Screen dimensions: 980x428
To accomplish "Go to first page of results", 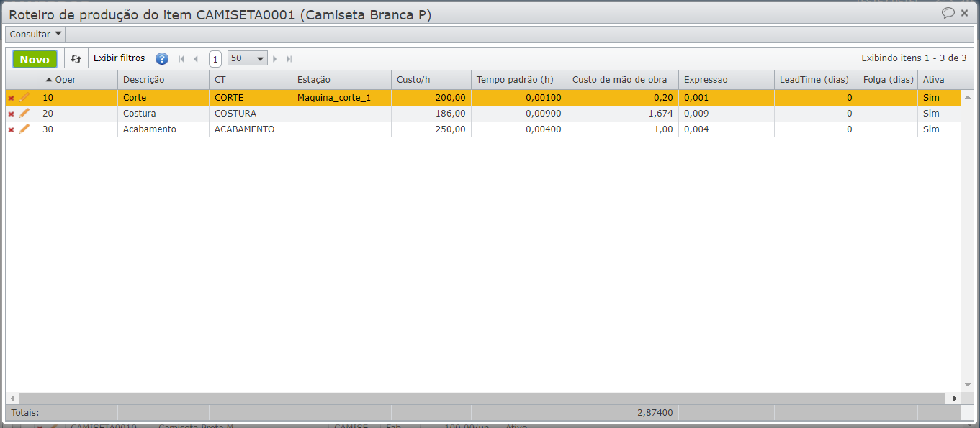I will coord(182,59).
